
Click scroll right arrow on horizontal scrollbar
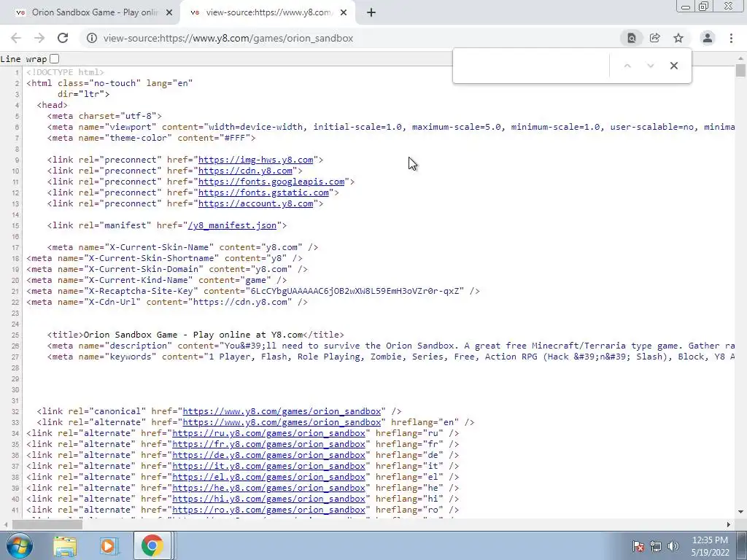[729, 525]
